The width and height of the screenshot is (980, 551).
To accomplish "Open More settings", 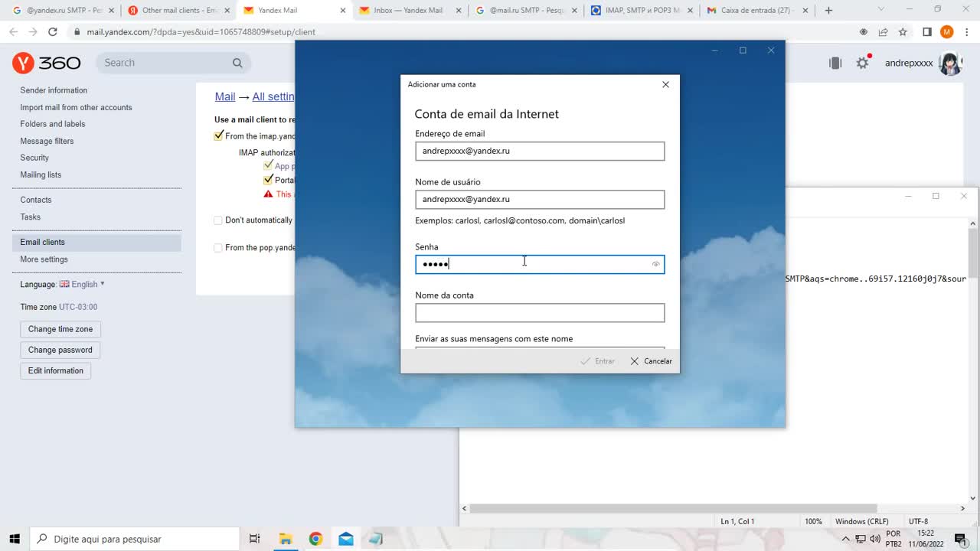I will point(44,259).
